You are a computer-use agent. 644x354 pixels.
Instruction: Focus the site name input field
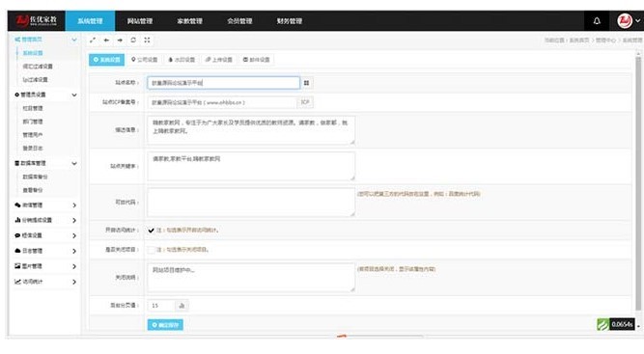[x=223, y=83]
